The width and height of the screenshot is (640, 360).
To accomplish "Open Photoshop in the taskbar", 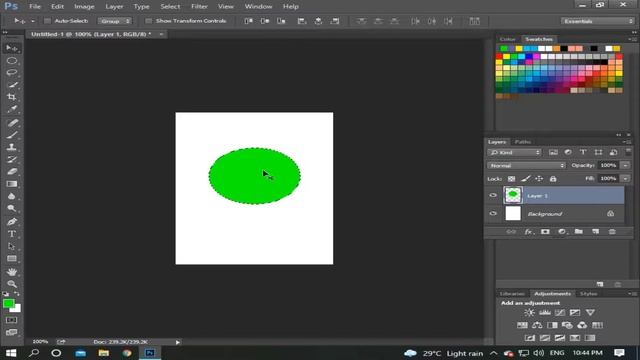I will 150,353.
